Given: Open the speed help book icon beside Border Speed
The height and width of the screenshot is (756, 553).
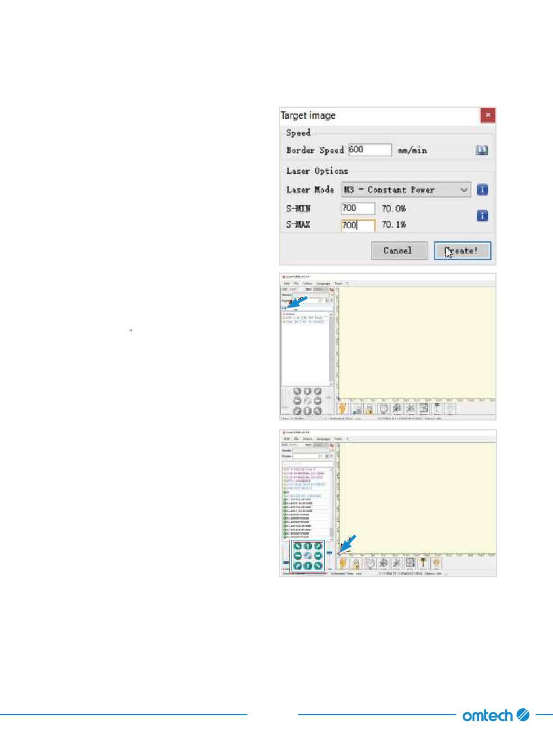Looking at the screenshot, I should pos(482,150).
